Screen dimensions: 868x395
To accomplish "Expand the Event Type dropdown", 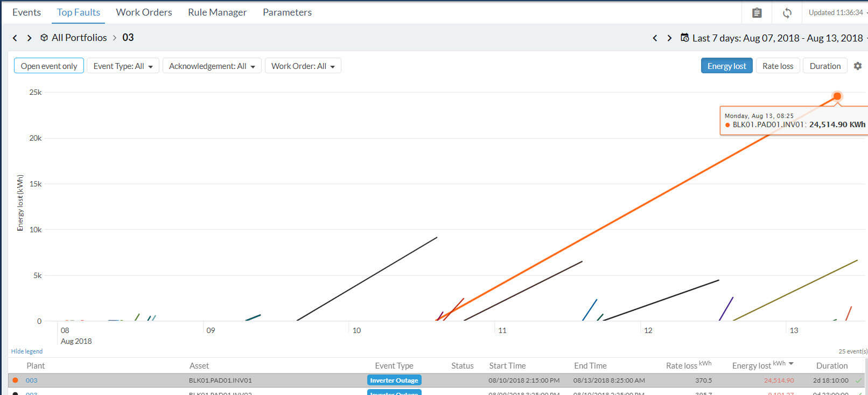I will pos(123,66).
